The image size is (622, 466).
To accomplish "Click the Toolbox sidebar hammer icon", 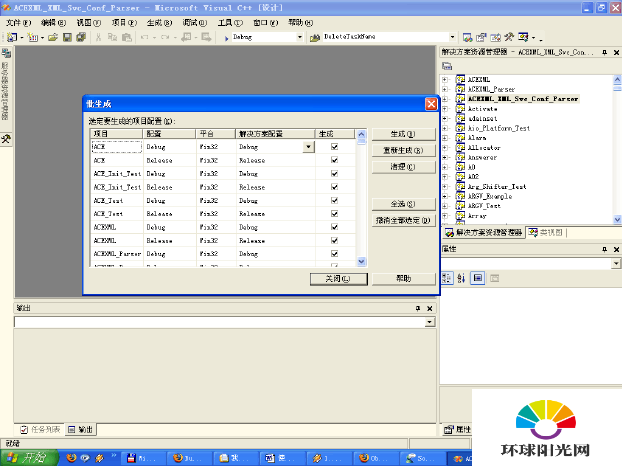I will tap(6, 138).
